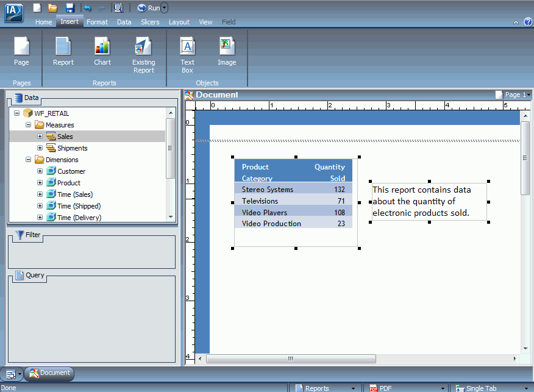534x392 pixels.
Task: Select the Product dimension item
Action: pyautogui.click(x=69, y=183)
